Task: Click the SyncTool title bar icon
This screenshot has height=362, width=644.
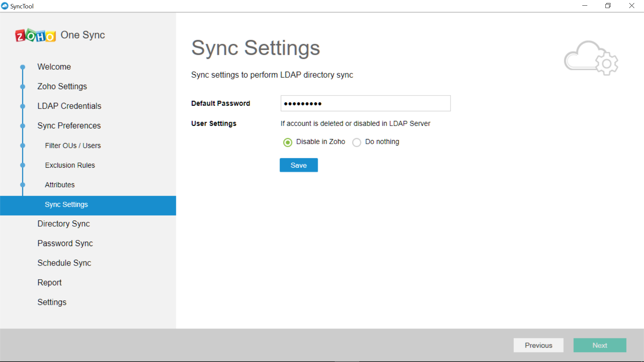Action: pos(5,6)
